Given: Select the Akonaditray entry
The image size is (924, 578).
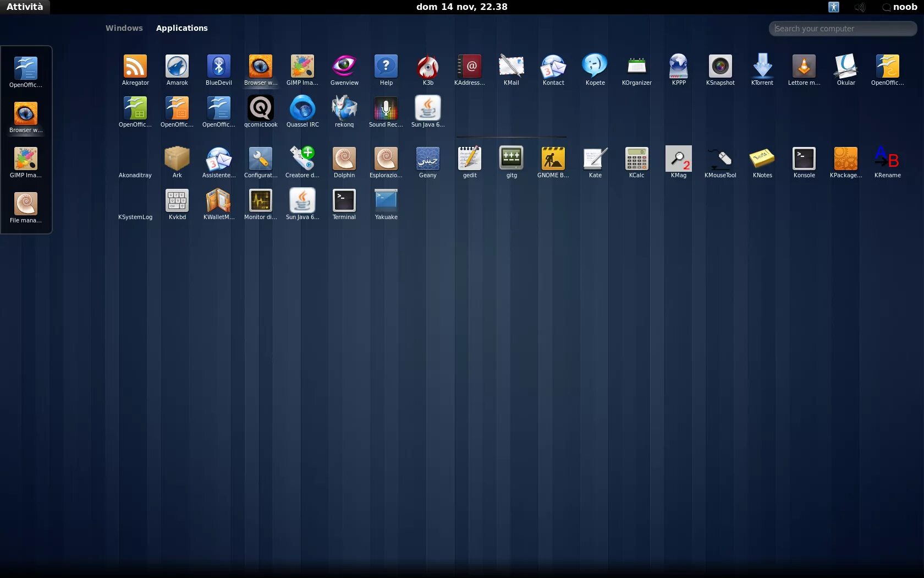Looking at the screenshot, I should point(135,175).
